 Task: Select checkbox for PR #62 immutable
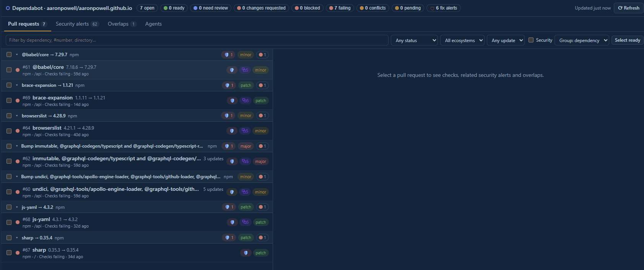9,161
